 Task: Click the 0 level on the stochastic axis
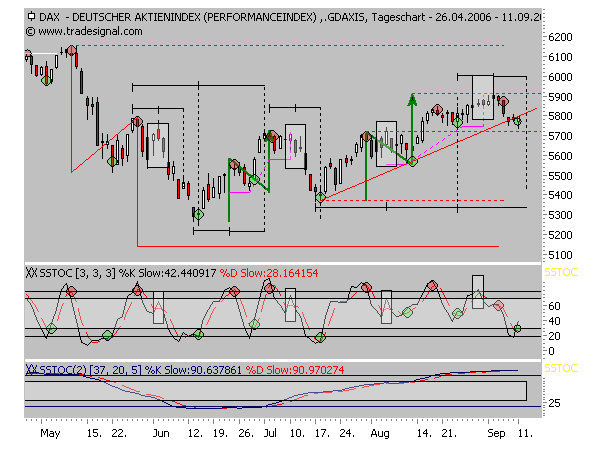(x=551, y=351)
